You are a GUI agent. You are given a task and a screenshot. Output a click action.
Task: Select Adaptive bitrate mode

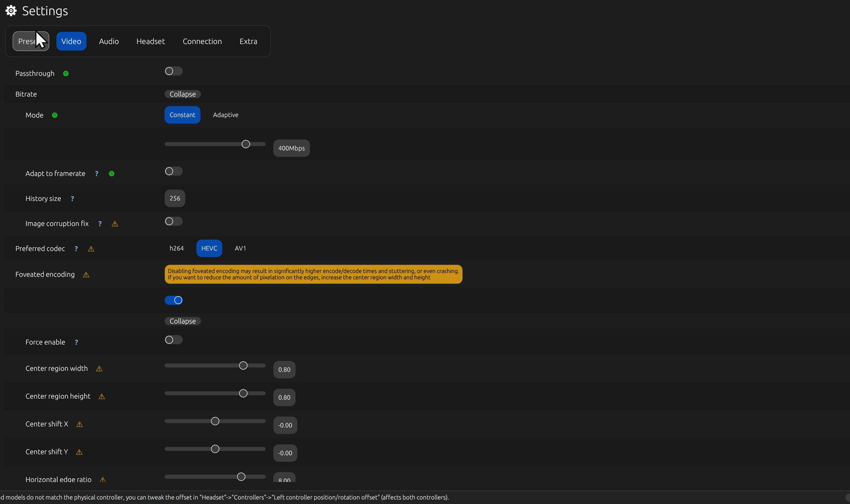(x=226, y=115)
